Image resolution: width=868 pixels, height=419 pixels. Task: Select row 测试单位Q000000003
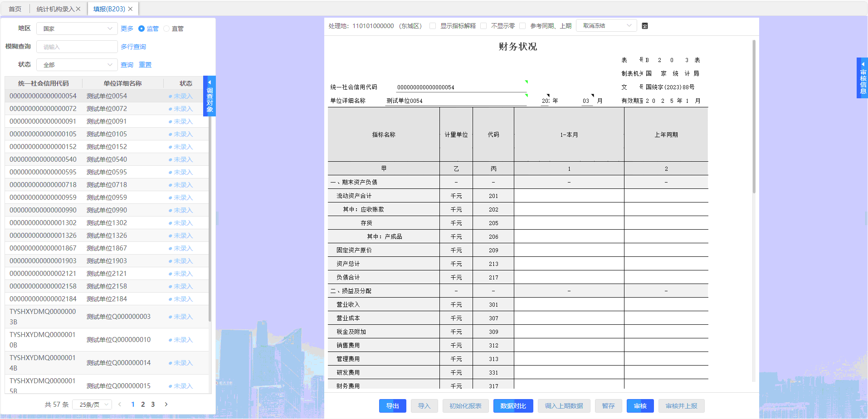107,317
